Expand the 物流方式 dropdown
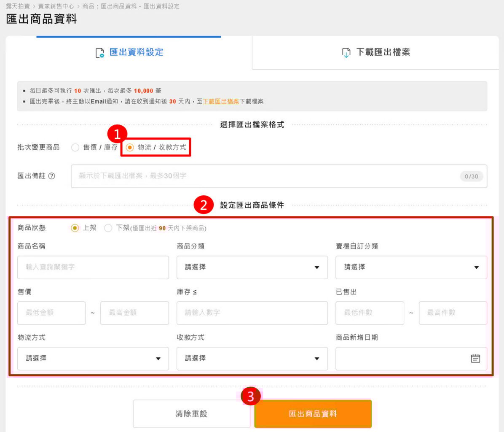 [93, 359]
